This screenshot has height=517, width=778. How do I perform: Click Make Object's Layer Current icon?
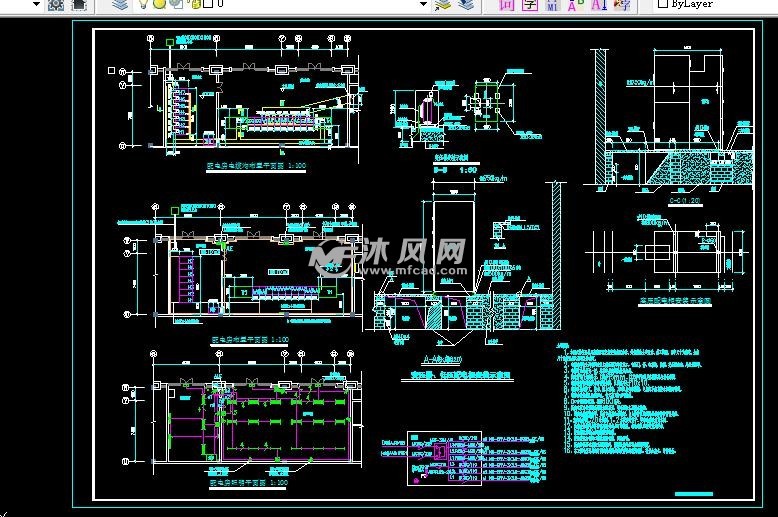[x=442, y=4]
